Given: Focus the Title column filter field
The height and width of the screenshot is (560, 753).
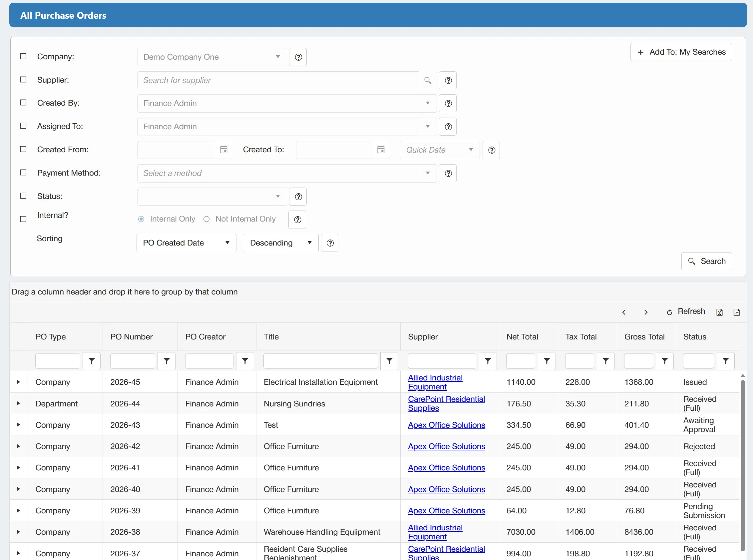Looking at the screenshot, I should point(321,361).
